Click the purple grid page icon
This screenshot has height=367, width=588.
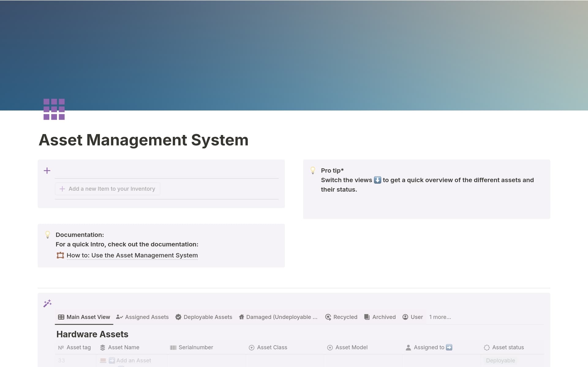click(54, 109)
